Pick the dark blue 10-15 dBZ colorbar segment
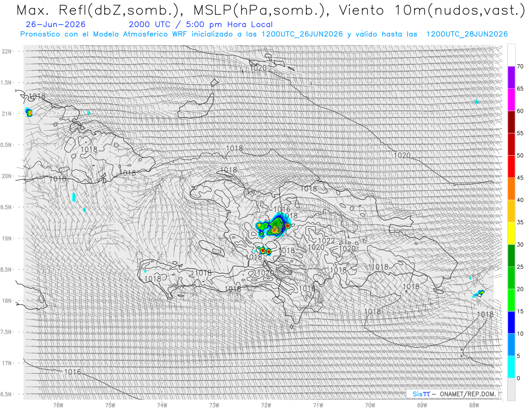The height and width of the screenshot is (411, 532). click(x=511, y=322)
